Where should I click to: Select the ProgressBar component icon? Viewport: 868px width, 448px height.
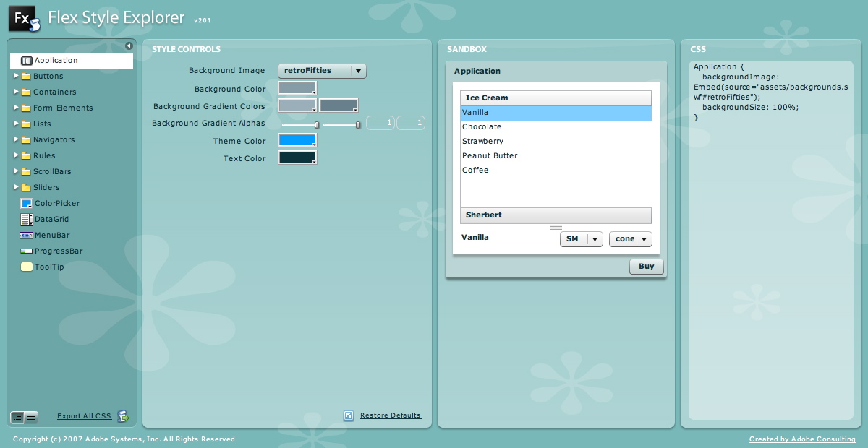27,251
